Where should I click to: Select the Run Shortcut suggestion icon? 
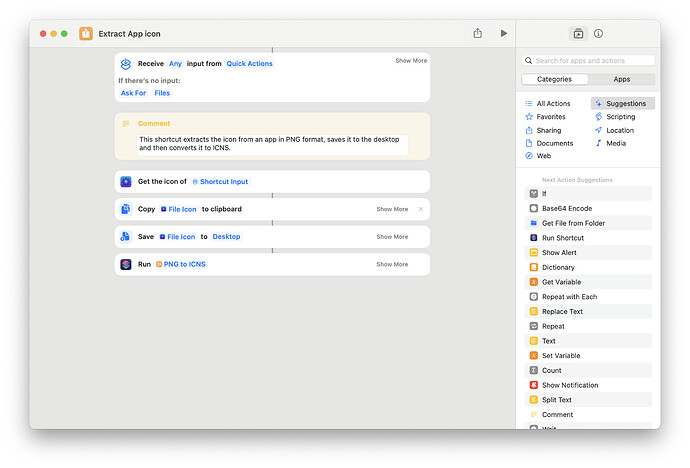[533, 238]
